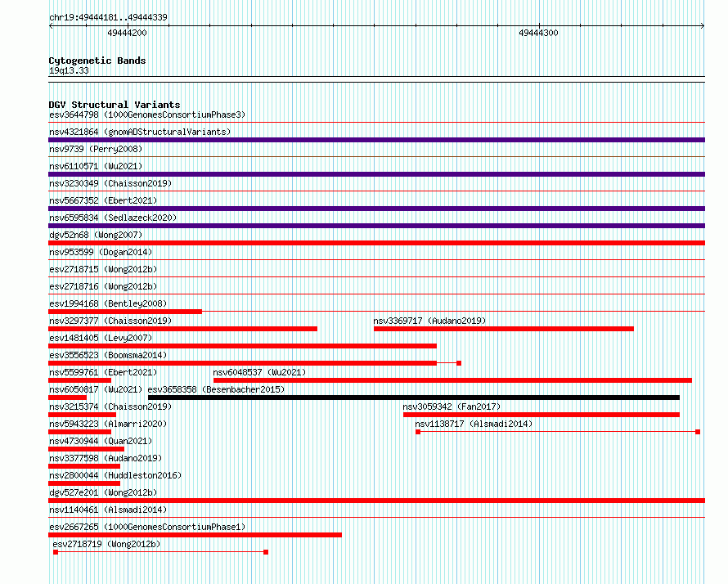
Task: Click the nsv3059342 Fan2017 label
Action: tap(452, 407)
